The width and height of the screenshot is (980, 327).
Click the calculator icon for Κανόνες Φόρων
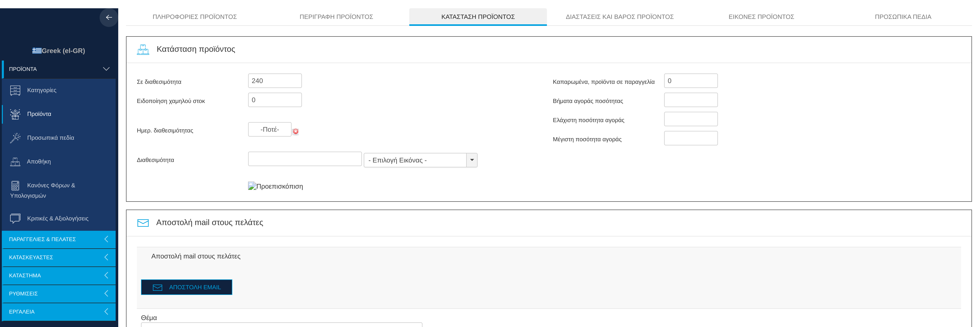15,185
